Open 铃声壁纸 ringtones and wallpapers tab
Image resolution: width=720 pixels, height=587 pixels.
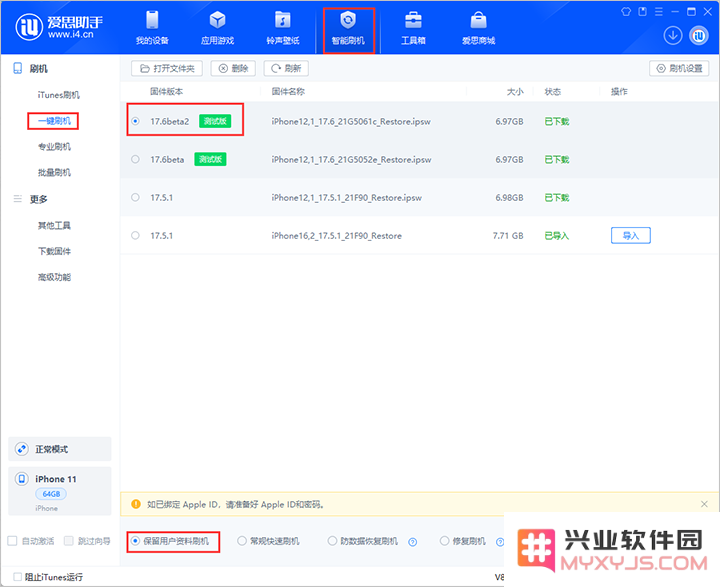[283, 28]
